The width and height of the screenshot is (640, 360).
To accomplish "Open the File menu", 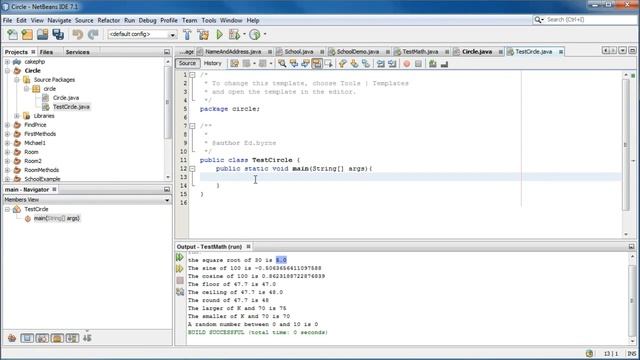I will pyautogui.click(x=7, y=20).
